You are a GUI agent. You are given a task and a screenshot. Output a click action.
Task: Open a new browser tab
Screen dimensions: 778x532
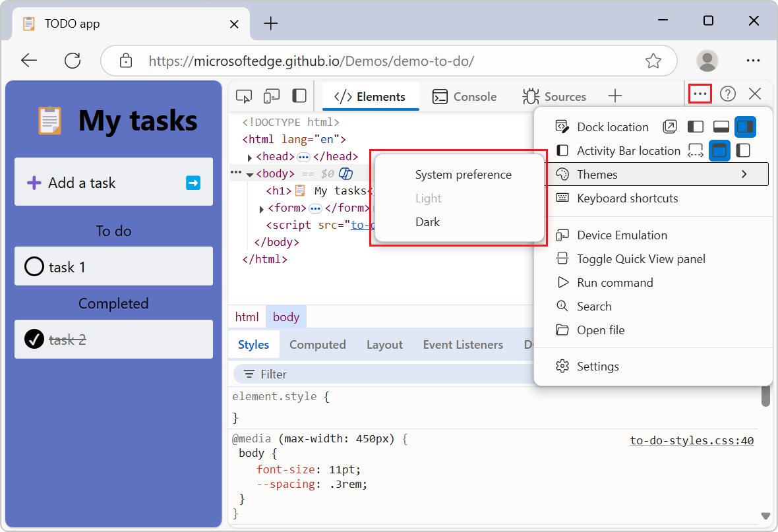(270, 23)
